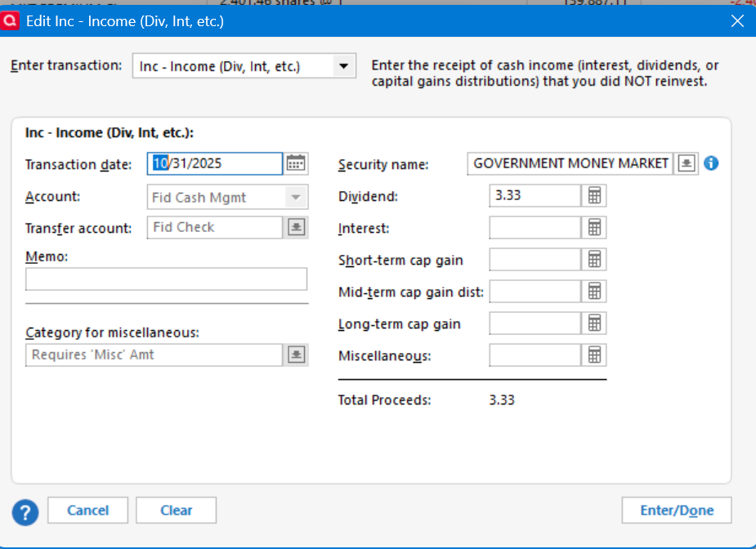756x549 pixels.
Task: Open calculator for Long-term cap gain
Action: [594, 323]
